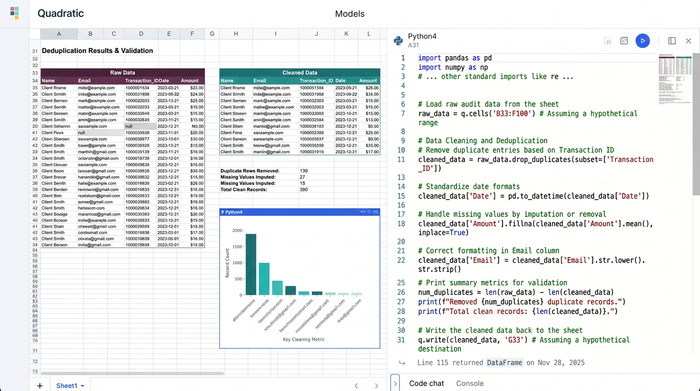Select column I header
Screen dimensions: 700x391
coord(275,33)
